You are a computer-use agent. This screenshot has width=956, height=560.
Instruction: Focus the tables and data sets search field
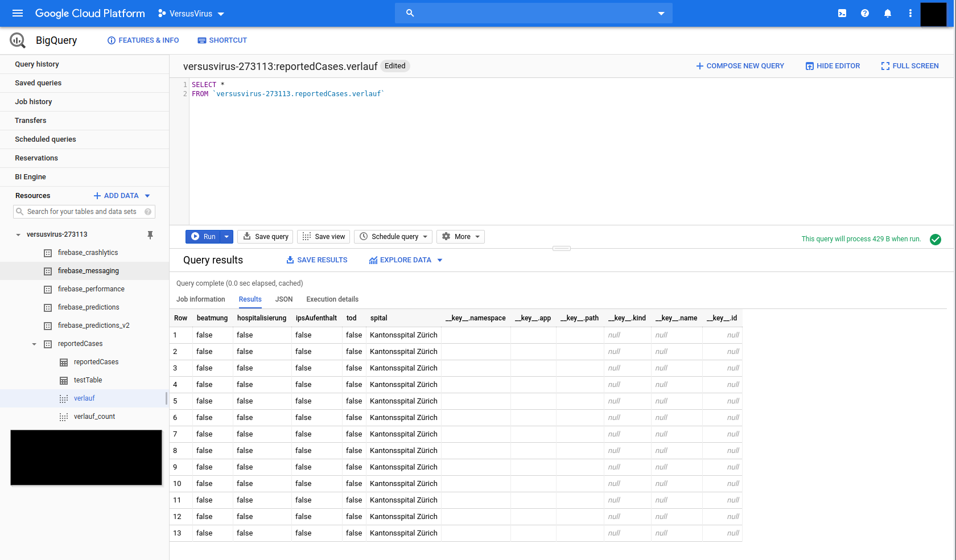[84, 212]
